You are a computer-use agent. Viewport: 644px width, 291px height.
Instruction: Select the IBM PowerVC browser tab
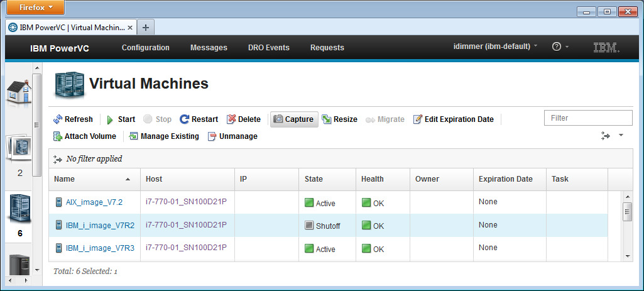tap(71, 28)
